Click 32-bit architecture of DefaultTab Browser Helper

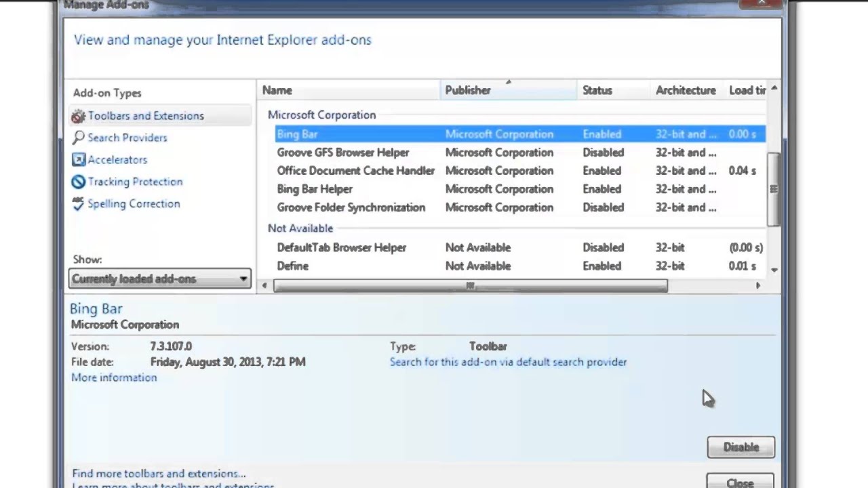(x=670, y=247)
